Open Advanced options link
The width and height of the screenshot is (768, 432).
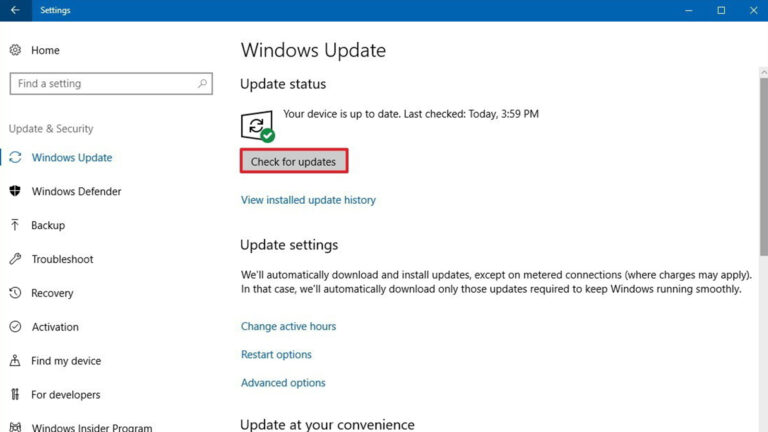pyautogui.click(x=283, y=383)
